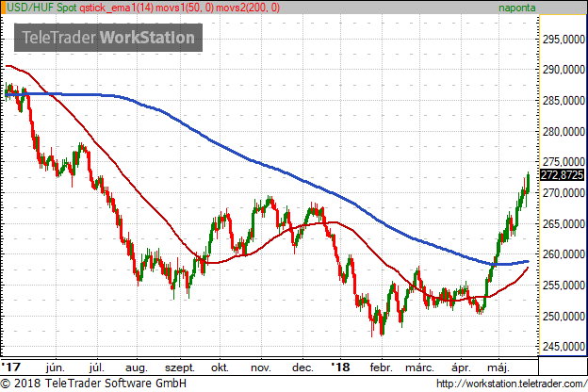Click the 250,0000 price axis label

point(563,317)
